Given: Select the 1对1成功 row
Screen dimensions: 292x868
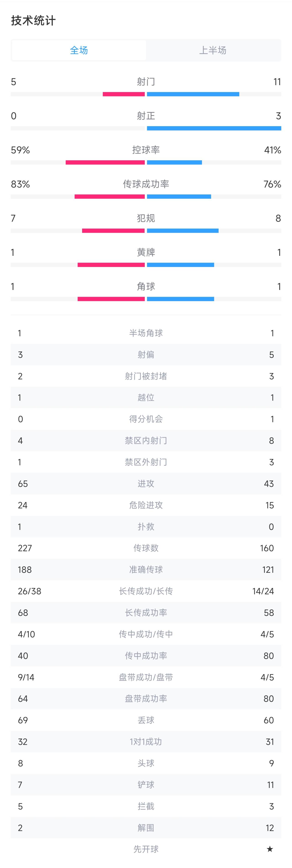Looking at the screenshot, I should coord(146,742).
